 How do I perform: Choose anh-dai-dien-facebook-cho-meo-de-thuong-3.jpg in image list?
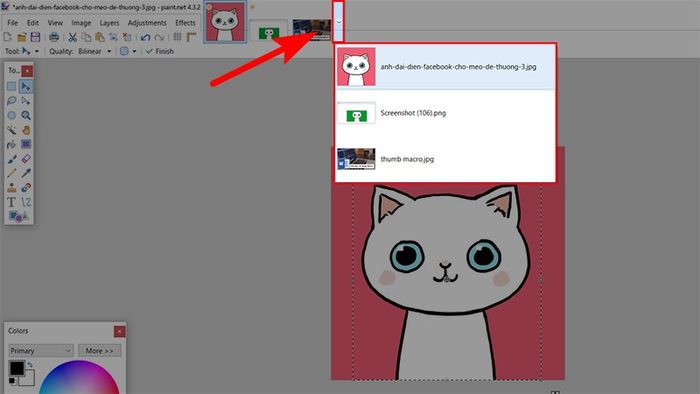coord(446,67)
